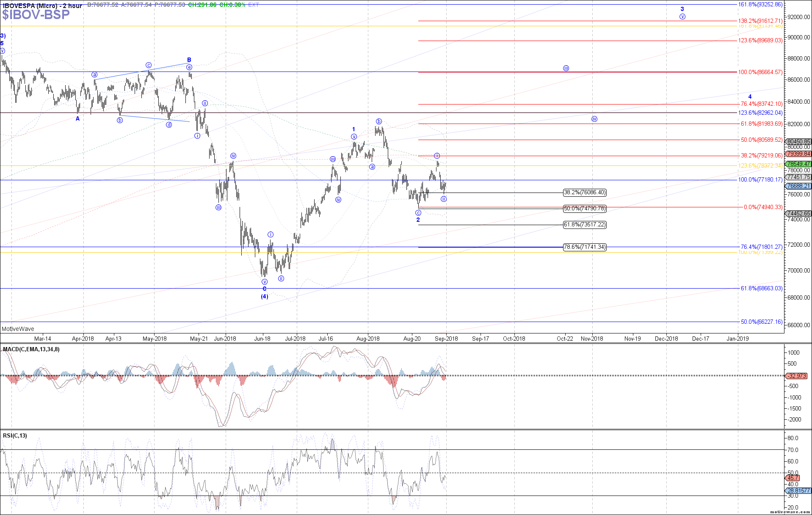Click the EXT indicator in header
Image resolution: width=812 pixels, height=515 pixels.
(254, 5)
